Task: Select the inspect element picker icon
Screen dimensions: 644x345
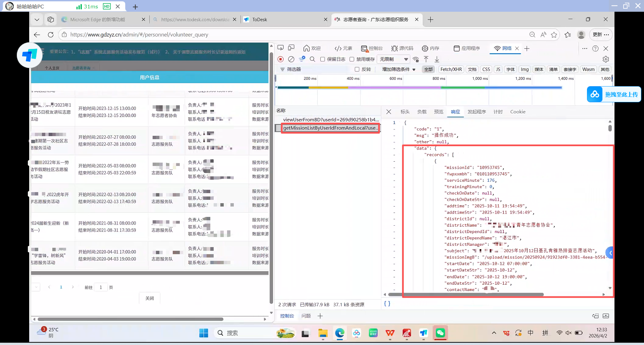Action: (280, 48)
